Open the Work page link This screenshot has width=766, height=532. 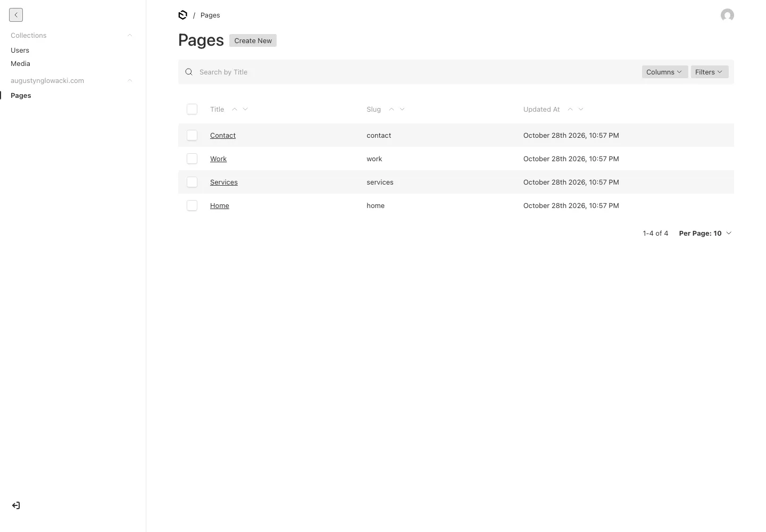[x=218, y=159]
